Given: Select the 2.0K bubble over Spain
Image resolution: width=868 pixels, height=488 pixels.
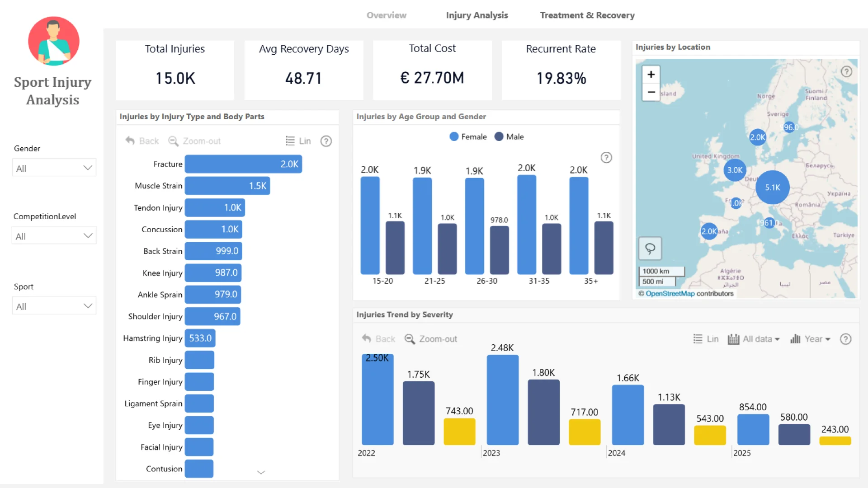Looking at the screenshot, I should 709,231.
